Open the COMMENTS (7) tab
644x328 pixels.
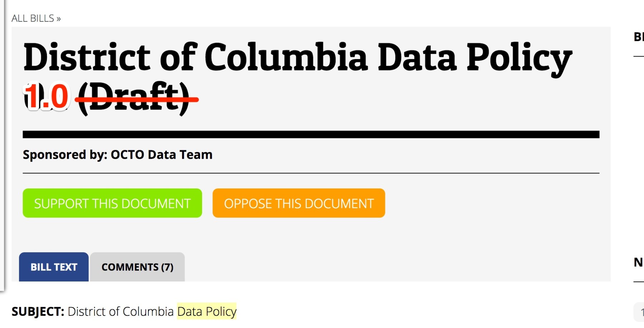pos(137,267)
